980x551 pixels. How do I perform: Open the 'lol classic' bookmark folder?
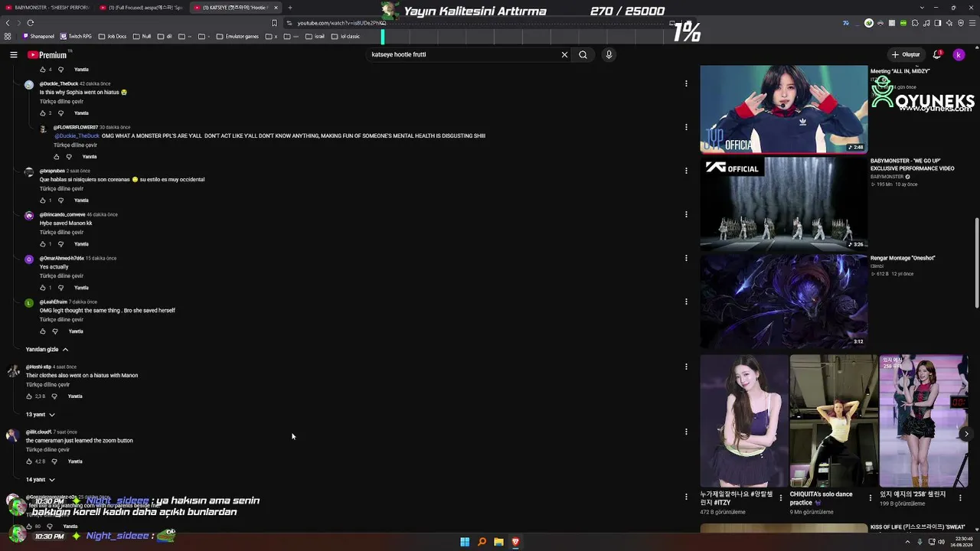point(345,37)
